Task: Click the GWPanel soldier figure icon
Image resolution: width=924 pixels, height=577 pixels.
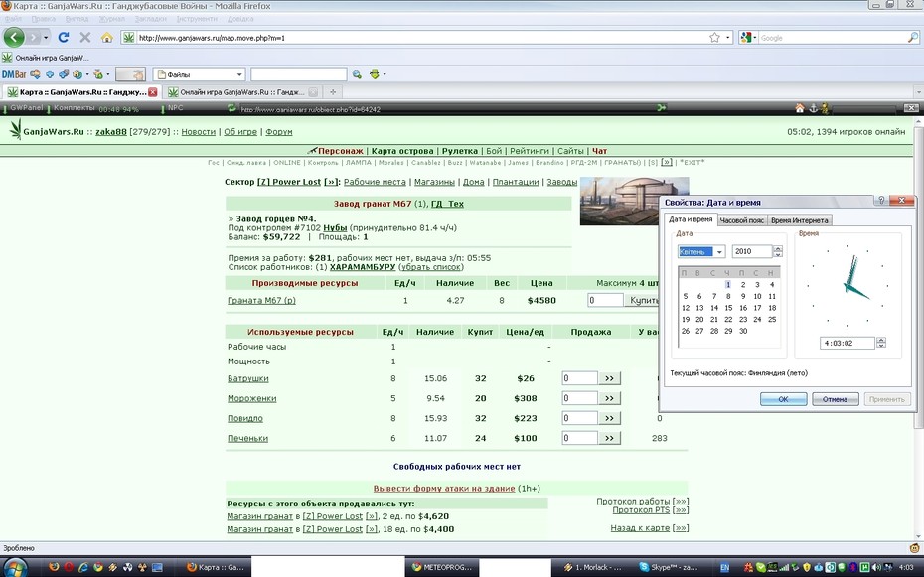Action: (x=825, y=108)
